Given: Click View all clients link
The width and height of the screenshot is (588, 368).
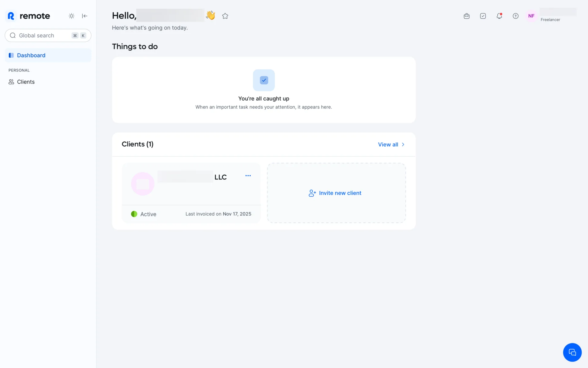Looking at the screenshot, I should coord(388,144).
